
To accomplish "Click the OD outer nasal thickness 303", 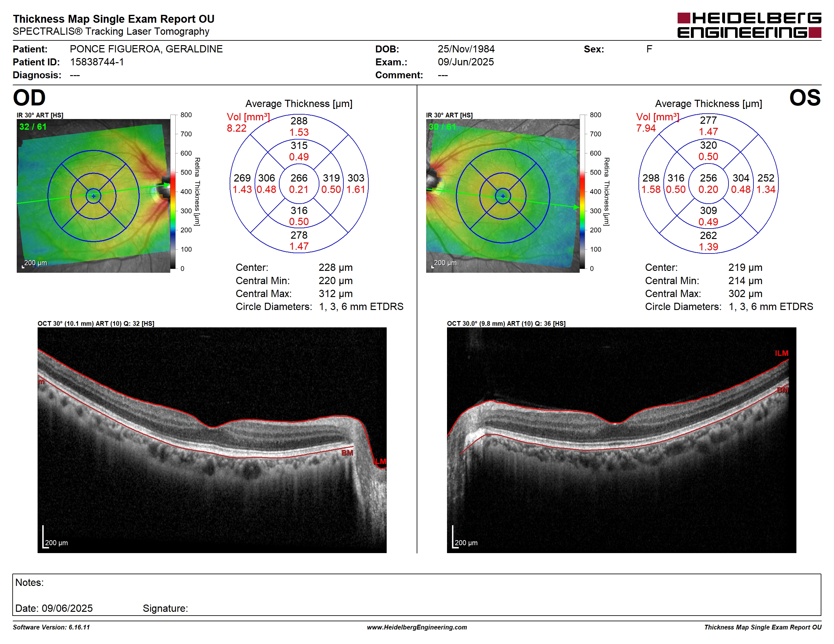I will point(356,178).
